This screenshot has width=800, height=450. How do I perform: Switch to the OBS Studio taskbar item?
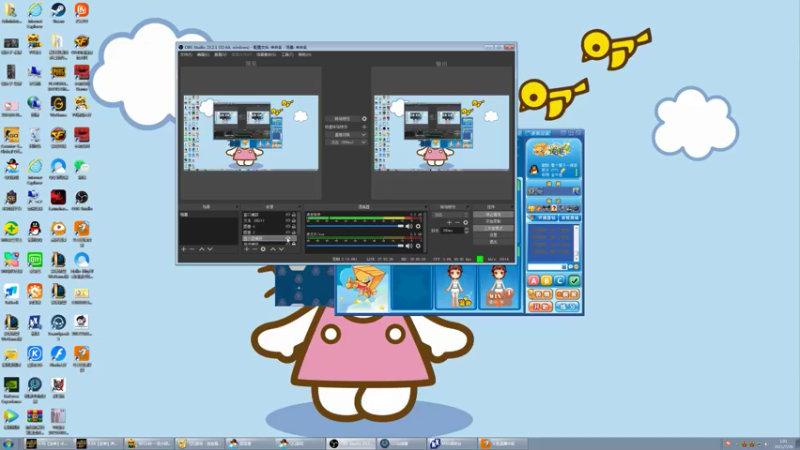tap(351, 444)
